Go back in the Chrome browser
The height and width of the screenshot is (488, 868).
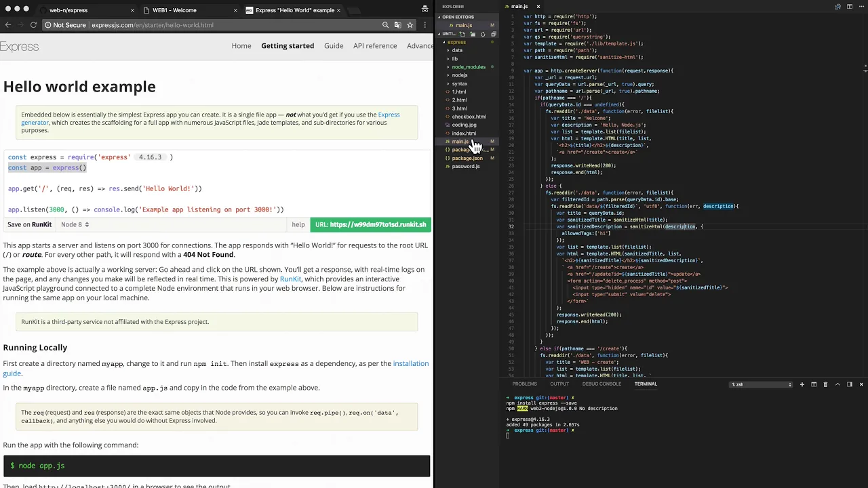(8, 25)
